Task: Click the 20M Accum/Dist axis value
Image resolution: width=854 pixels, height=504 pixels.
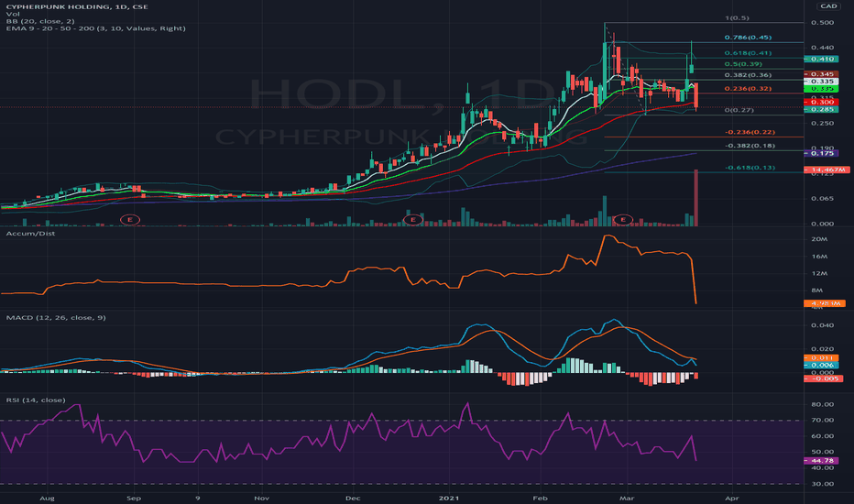Action: pos(819,239)
